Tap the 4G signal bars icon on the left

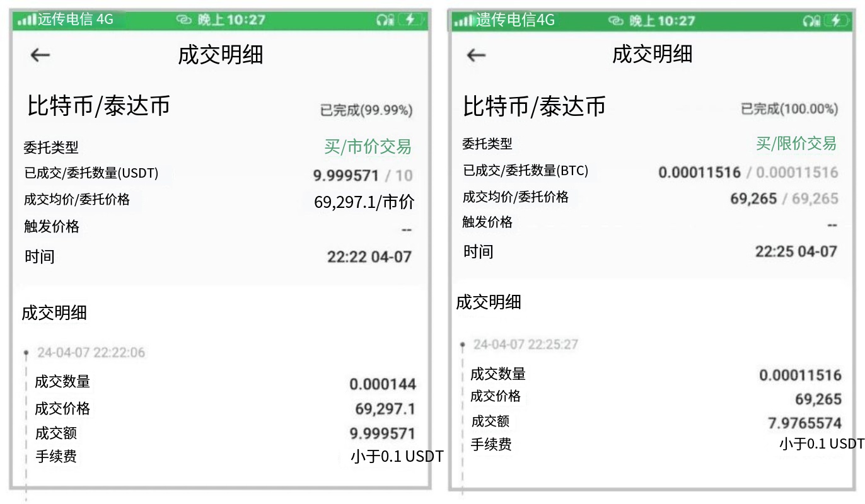point(26,19)
